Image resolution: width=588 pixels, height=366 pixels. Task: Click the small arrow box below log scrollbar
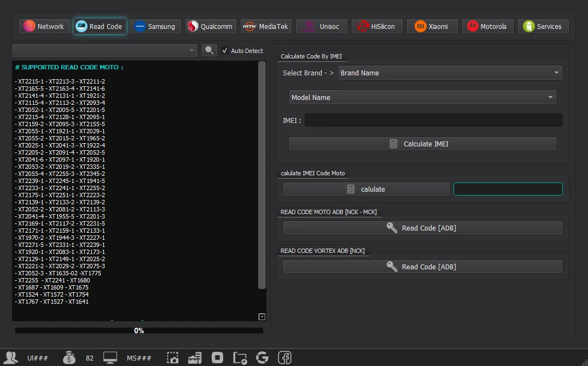(262, 317)
